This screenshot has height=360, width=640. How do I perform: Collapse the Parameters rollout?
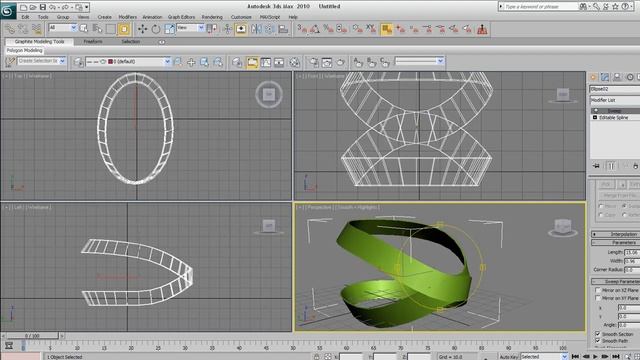(616, 242)
